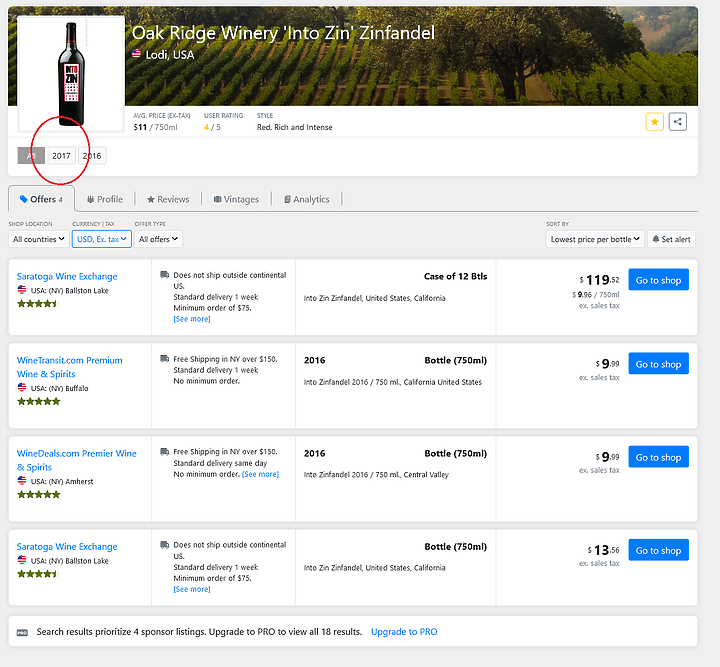Switch to the Profile tab

105,199
